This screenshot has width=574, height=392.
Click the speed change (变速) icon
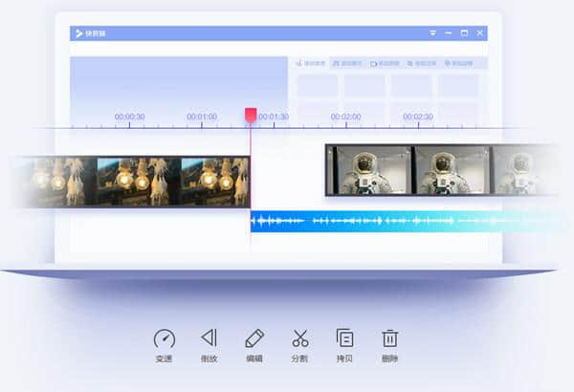tap(164, 338)
